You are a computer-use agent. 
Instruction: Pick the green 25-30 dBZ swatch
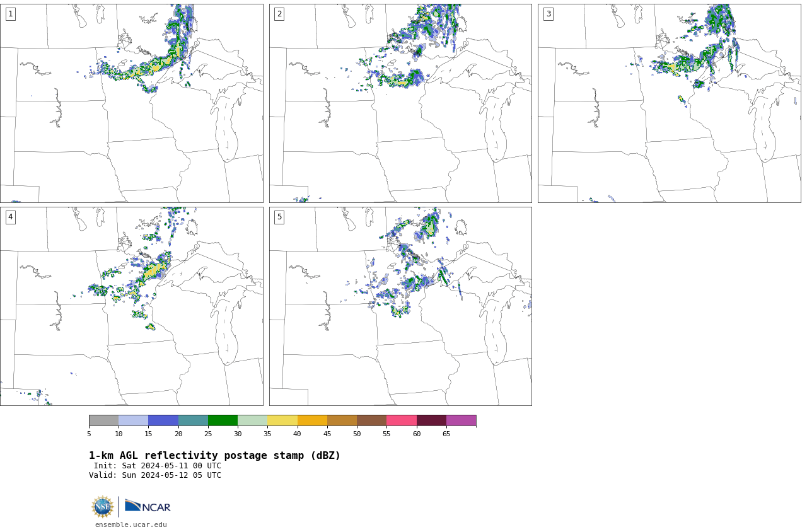click(x=223, y=420)
